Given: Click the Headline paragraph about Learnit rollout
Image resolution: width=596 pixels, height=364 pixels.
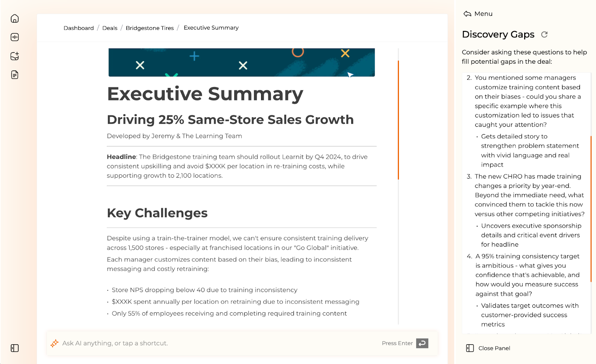Looking at the screenshot, I should 237,166.
